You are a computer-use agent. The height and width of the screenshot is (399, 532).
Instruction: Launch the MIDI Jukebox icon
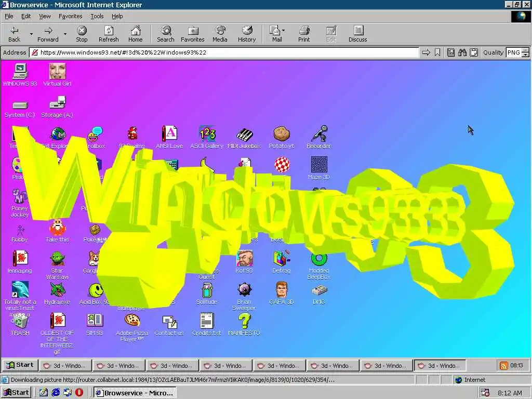coord(244,137)
